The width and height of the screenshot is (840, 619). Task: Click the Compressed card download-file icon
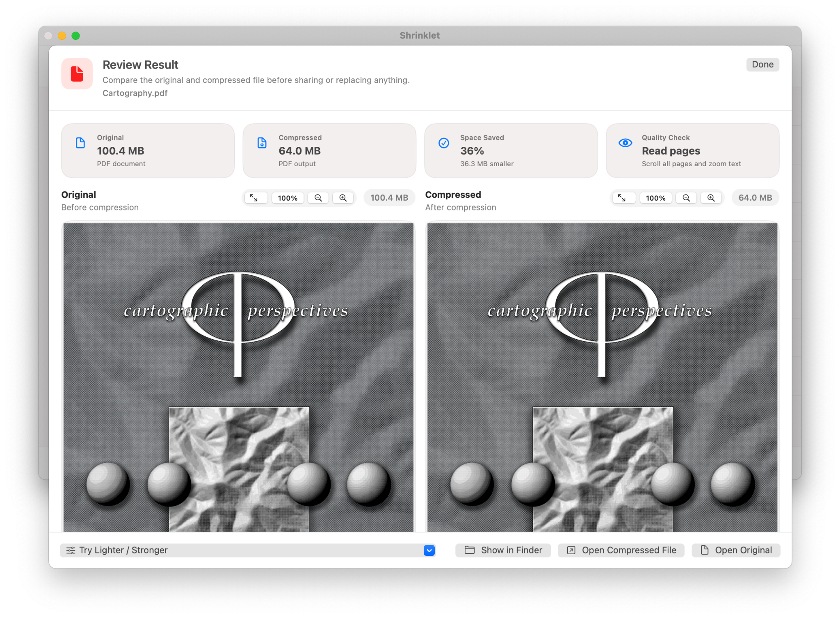click(262, 143)
